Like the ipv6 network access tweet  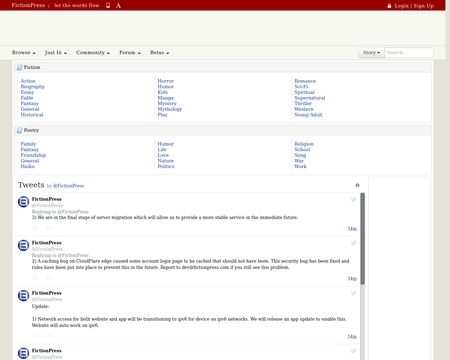[35, 336]
